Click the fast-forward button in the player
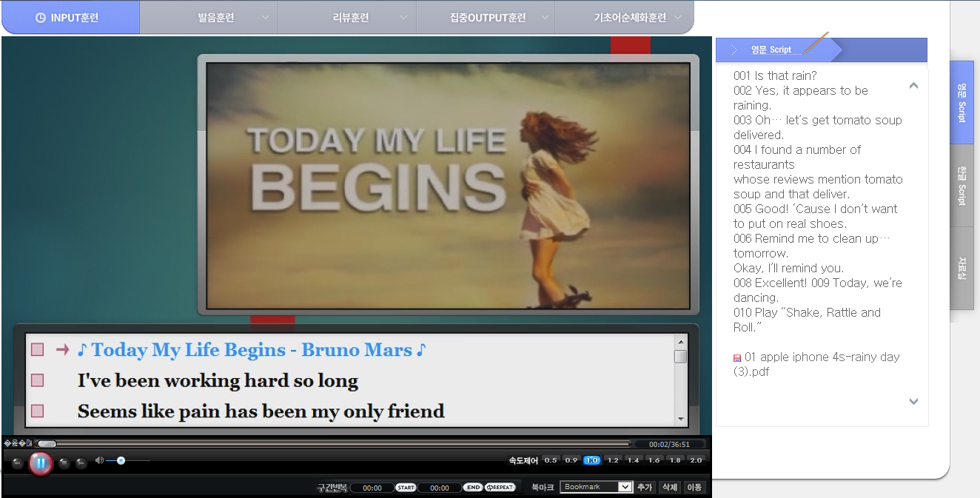Screen dimensions: 980x498 click(x=81, y=464)
